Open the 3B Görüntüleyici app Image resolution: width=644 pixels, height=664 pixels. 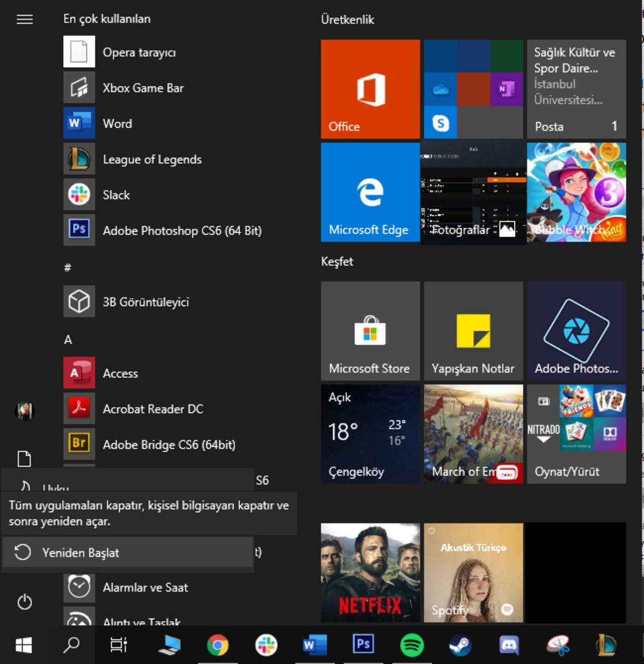(145, 302)
